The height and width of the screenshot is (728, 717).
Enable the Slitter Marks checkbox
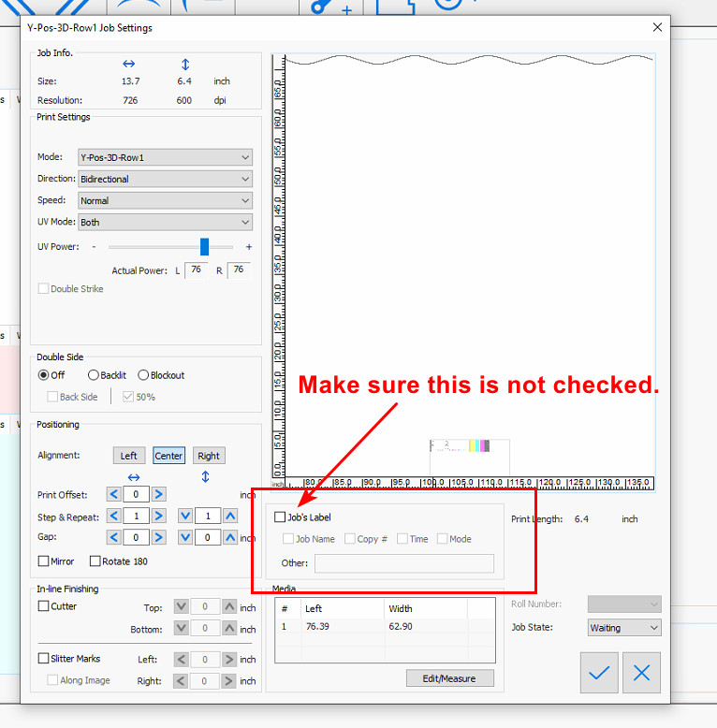tap(44, 659)
